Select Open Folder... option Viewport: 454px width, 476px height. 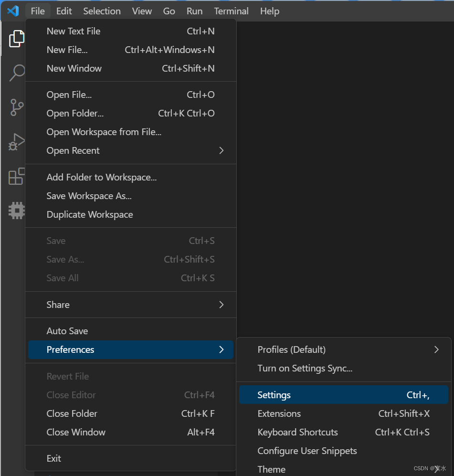click(x=75, y=113)
